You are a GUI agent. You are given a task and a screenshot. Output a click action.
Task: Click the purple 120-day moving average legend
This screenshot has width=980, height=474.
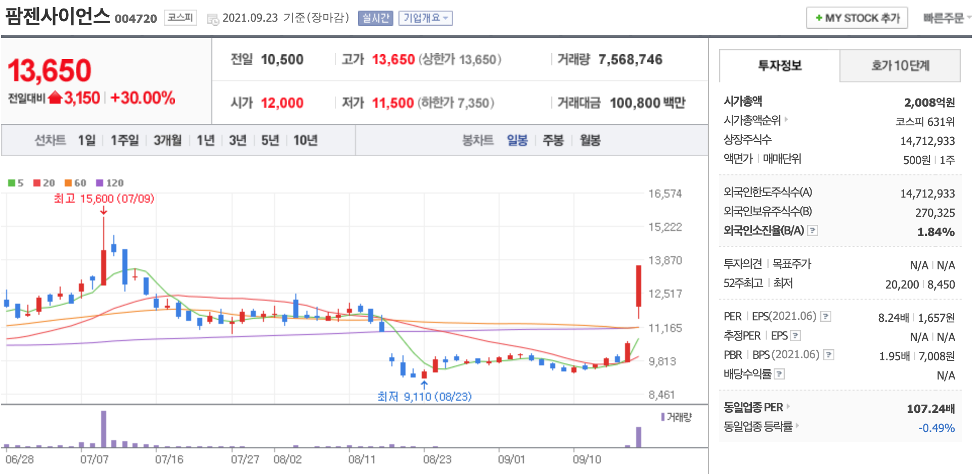click(x=110, y=183)
